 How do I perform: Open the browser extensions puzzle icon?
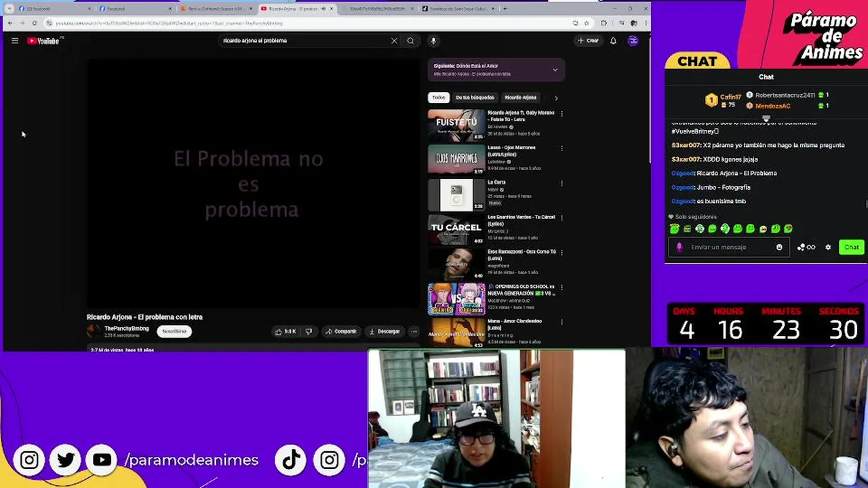[603, 23]
